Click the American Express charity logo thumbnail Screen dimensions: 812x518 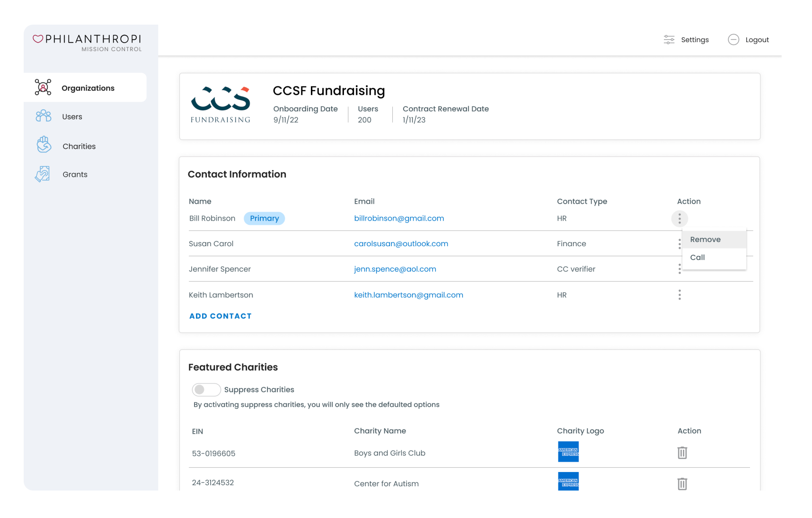(568, 452)
